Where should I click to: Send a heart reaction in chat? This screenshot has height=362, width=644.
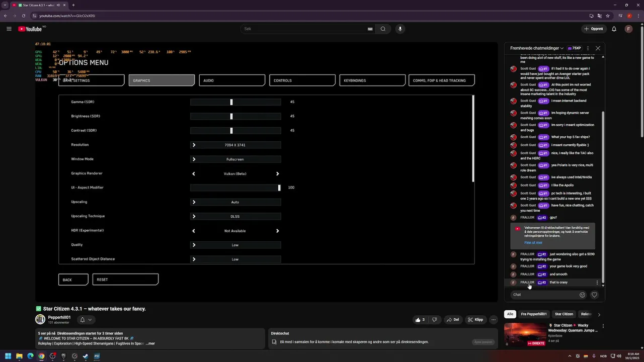[594, 295]
